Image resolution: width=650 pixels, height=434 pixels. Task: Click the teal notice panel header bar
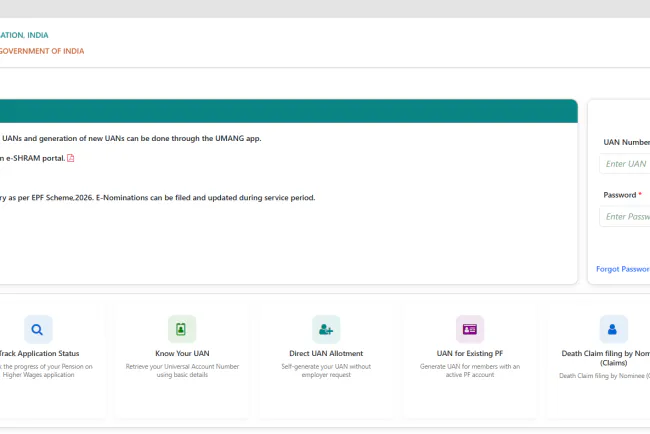click(x=289, y=111)
